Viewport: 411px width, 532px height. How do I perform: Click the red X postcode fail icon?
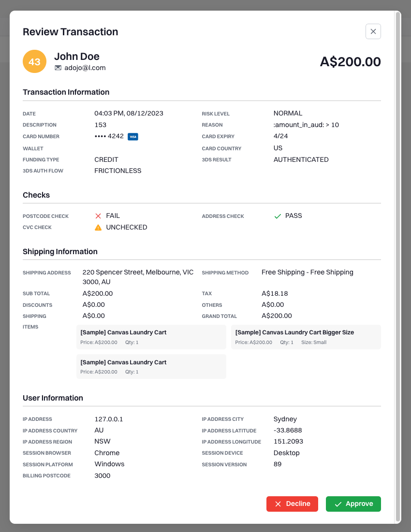tap(98, 216)
